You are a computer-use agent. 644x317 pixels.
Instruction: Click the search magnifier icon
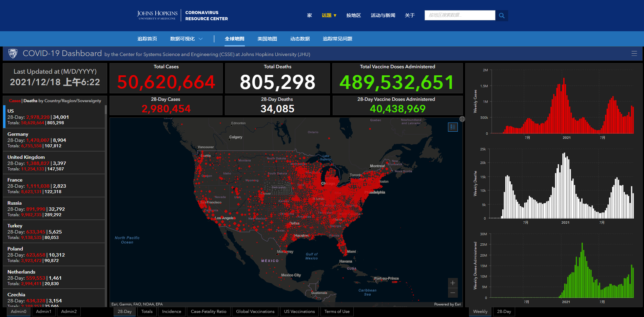coord(502,15)
